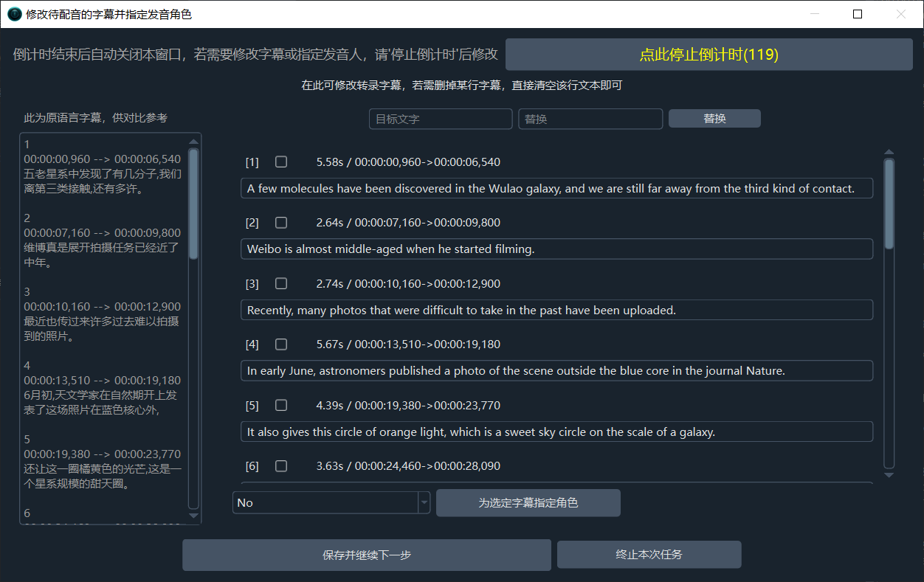
Task: Click the scroll-down arrow of subtitle list
Action: [889, 475]
